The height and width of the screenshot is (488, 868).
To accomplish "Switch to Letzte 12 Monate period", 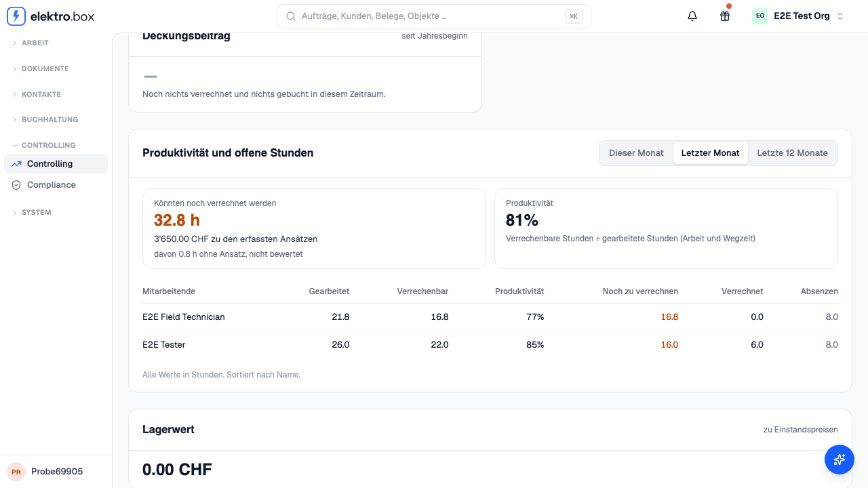I will [792, 153].
